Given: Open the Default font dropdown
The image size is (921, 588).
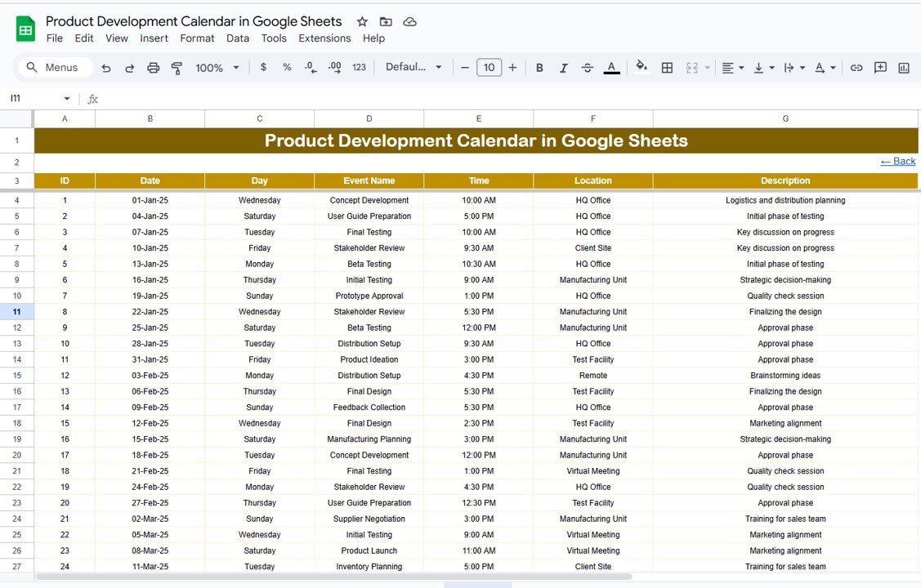Looking at the screenshot, I should point(414,68).
